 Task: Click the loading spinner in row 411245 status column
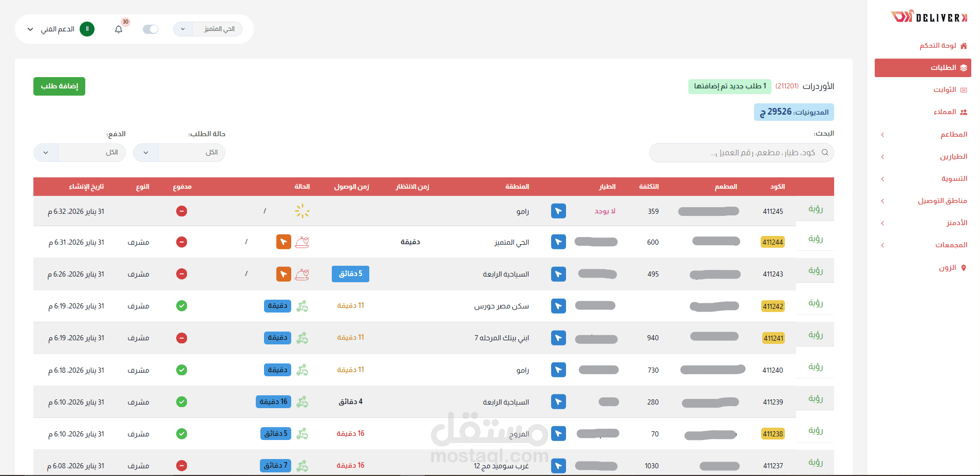[302, 211]
